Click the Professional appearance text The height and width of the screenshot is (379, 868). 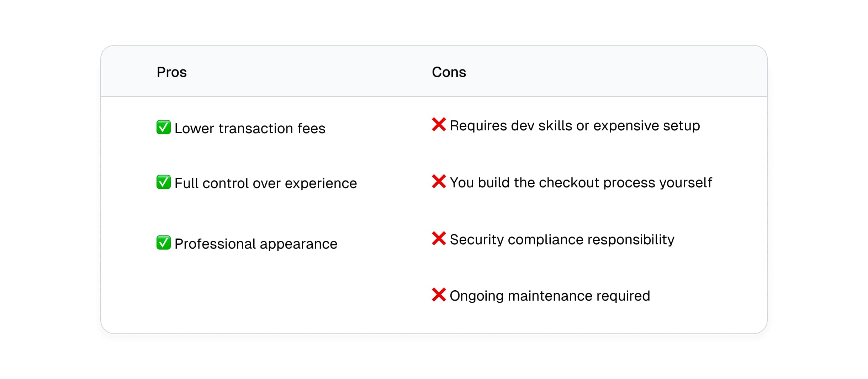tap(256, 244)
